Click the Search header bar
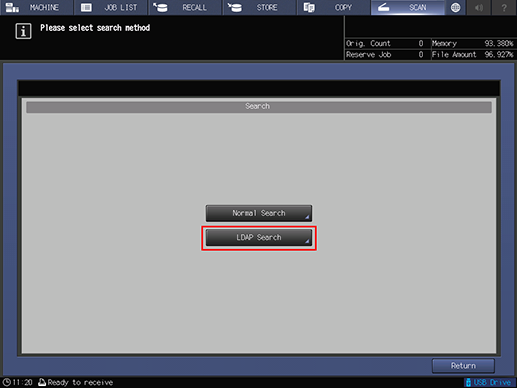This screenshot has width=517, height=388. (x=259, y=107)
